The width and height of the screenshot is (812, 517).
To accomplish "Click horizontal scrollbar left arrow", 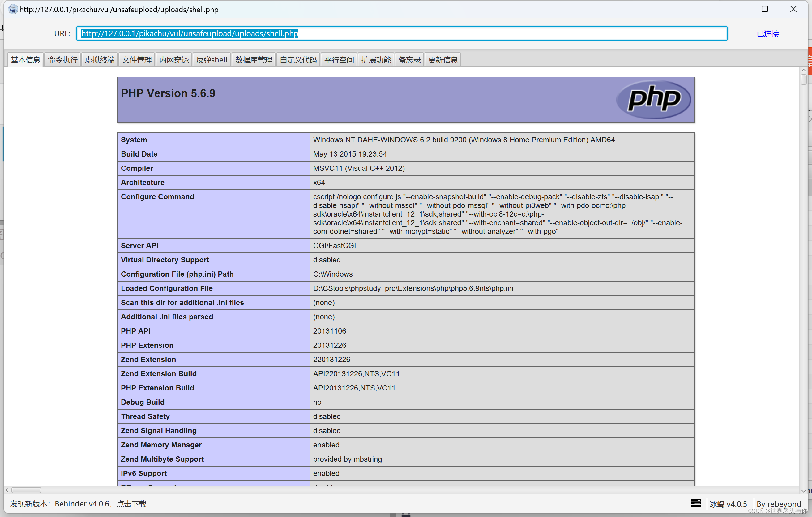I will tap(7, 490).
